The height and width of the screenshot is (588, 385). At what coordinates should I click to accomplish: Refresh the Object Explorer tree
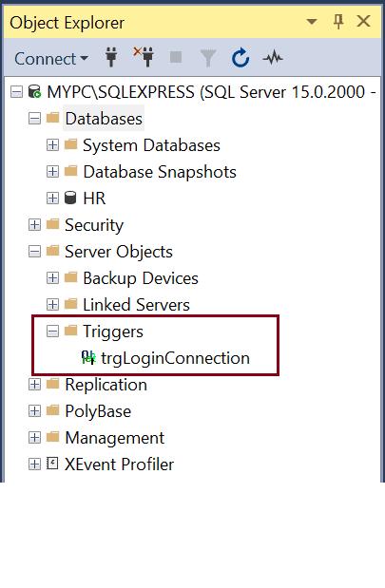(x=241, y=58)
